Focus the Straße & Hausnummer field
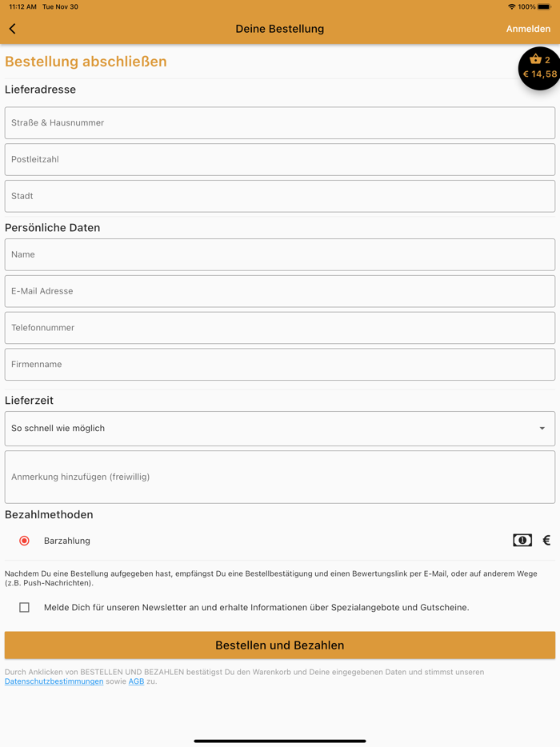 coord(280,123)
